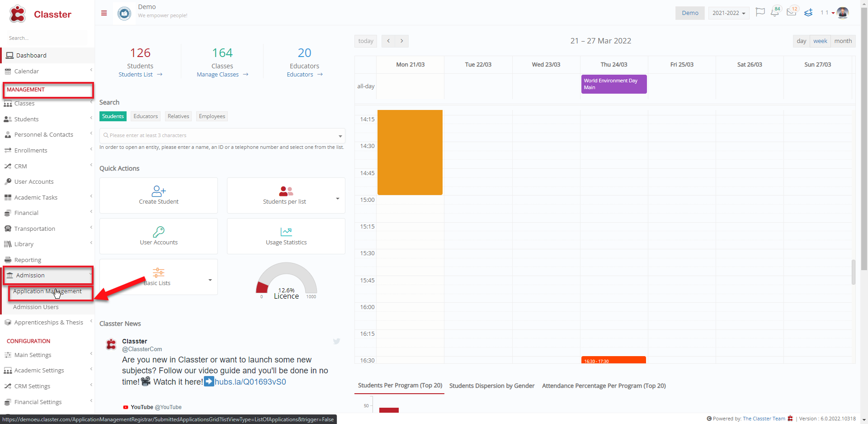Viewport: 868px width, 424px height.
Task: Click the Students List link
Action: (x=140, y=74)
